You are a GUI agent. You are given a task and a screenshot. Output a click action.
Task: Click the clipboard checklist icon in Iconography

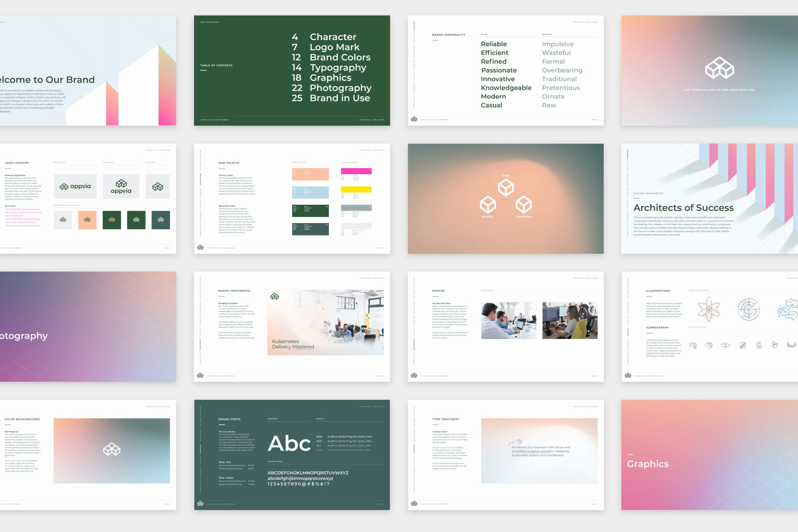tap(759, 345)
